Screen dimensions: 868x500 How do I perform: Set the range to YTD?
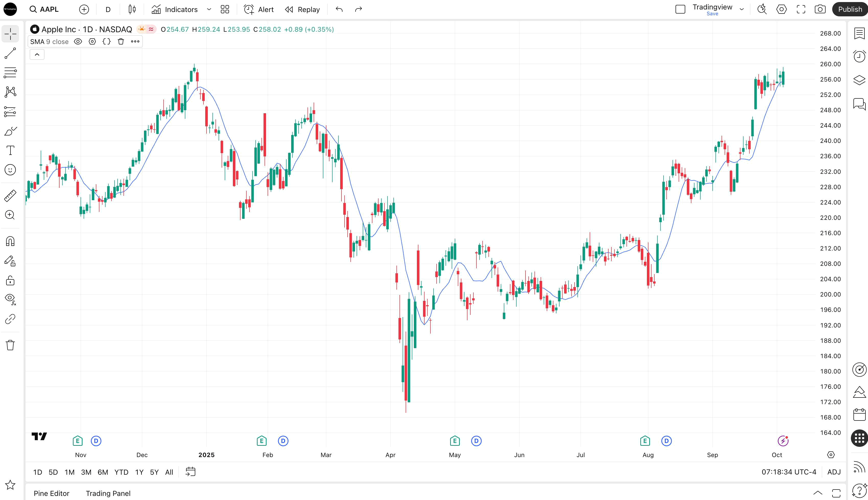click(x=121, y=472)
